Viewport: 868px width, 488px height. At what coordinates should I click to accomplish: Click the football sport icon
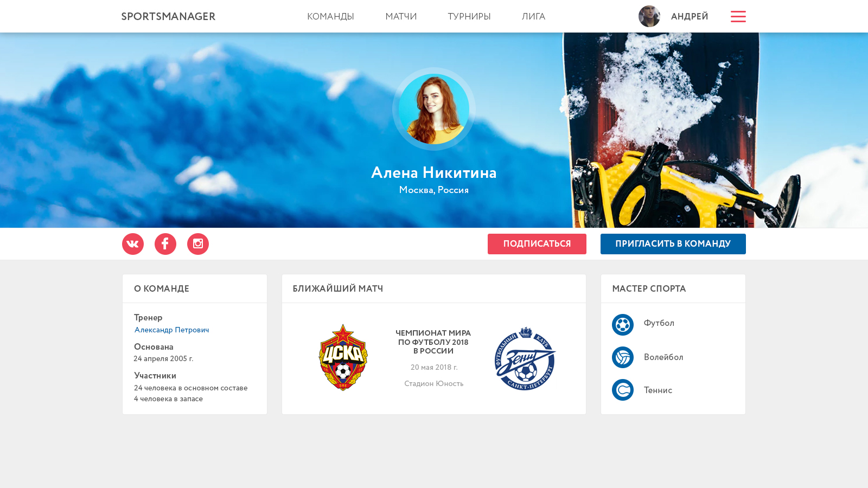pos(623,325)
